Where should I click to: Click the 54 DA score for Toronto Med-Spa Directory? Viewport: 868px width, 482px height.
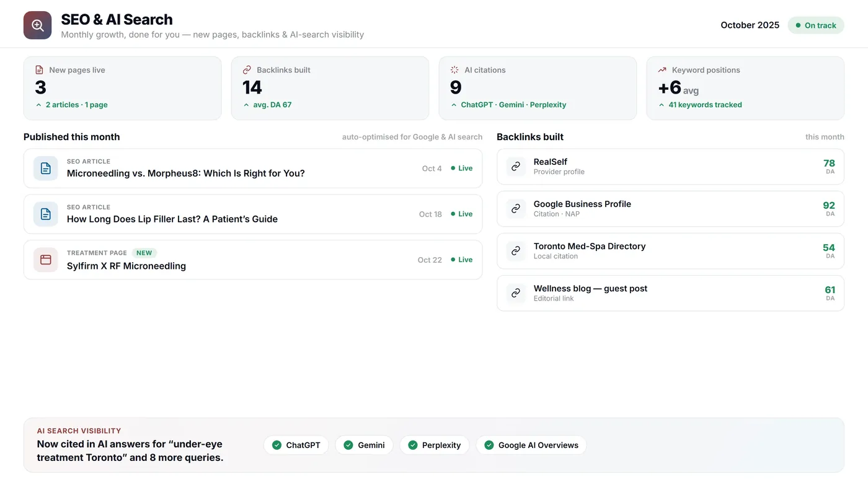click(829, 247)
